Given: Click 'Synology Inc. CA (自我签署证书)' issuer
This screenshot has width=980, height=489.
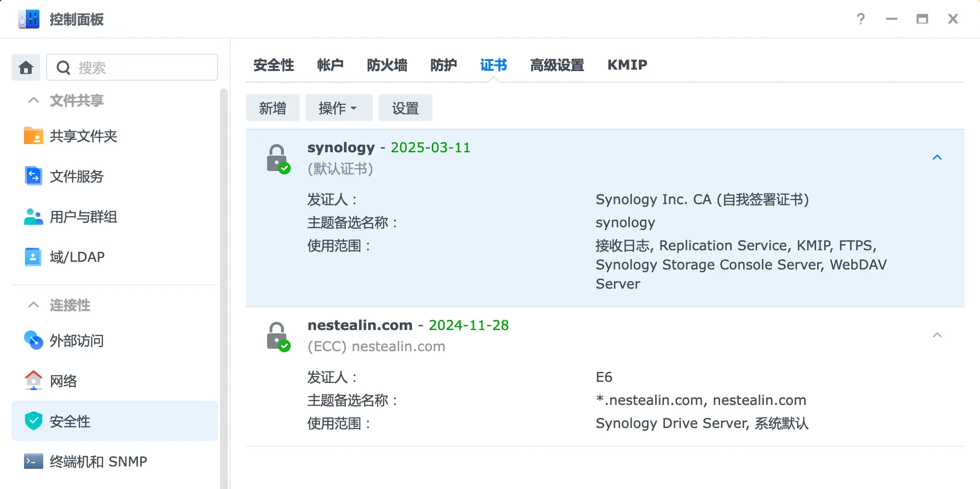Looking at the screenshot, I should [x=702, y=199].
